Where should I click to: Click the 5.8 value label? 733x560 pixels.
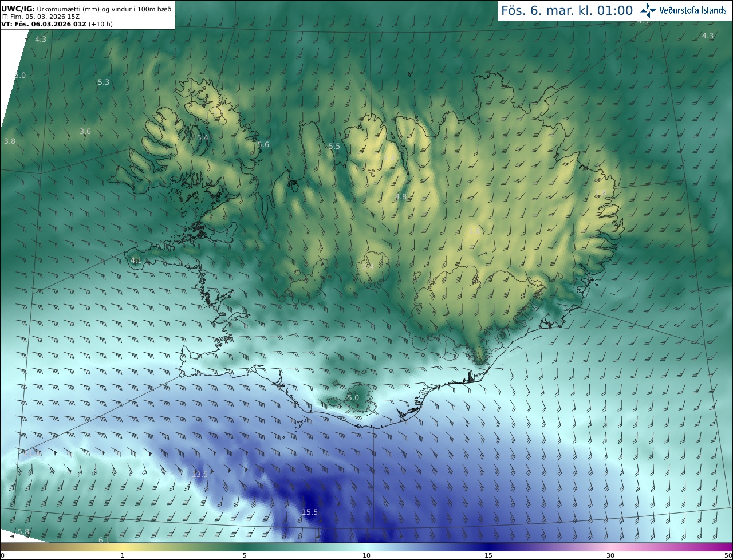pyautogui.click(x=23, y=531)
